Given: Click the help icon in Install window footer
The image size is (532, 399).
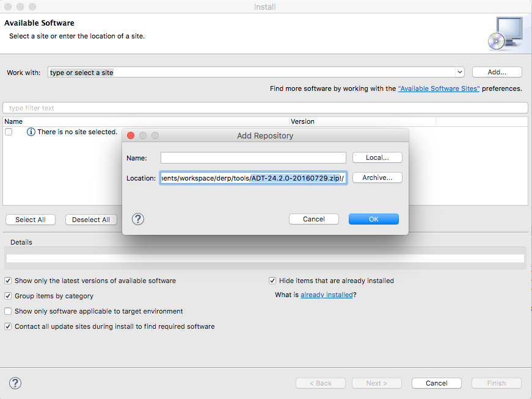Looking at the screenshot, I should pyautogui.click(x=15, y=383).
